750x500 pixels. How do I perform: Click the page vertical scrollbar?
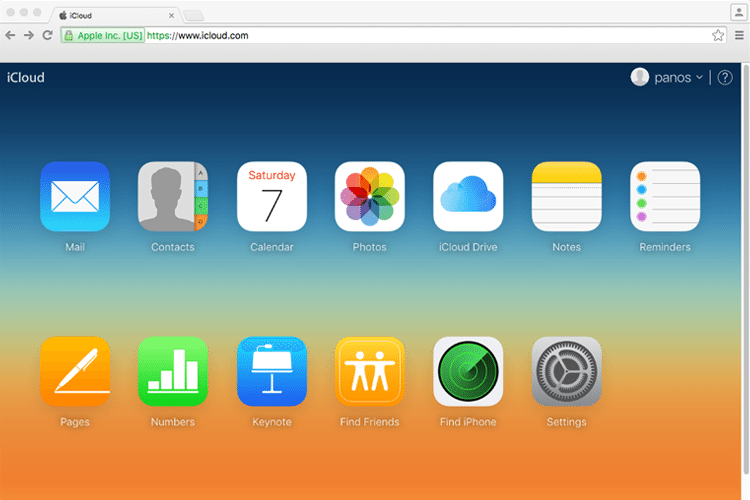[x=745, y=268]
